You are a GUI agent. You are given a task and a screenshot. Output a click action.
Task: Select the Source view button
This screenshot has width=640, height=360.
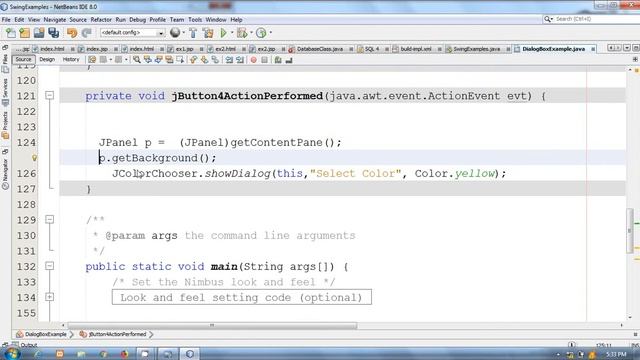(x=23, y=60)
